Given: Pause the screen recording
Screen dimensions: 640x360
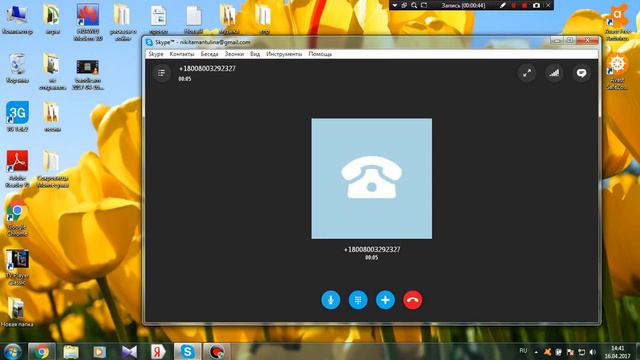Looking at the screenshot, I should 513,5.
